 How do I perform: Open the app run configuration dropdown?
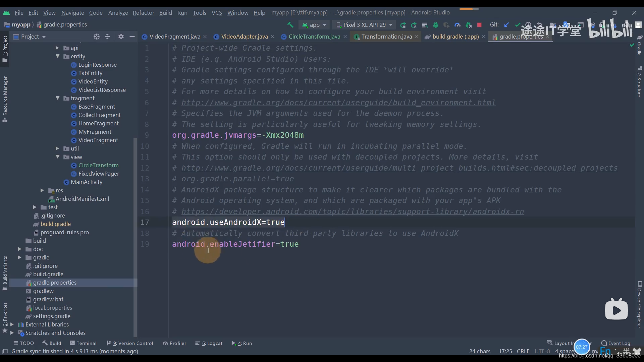(x=314, y=25)
